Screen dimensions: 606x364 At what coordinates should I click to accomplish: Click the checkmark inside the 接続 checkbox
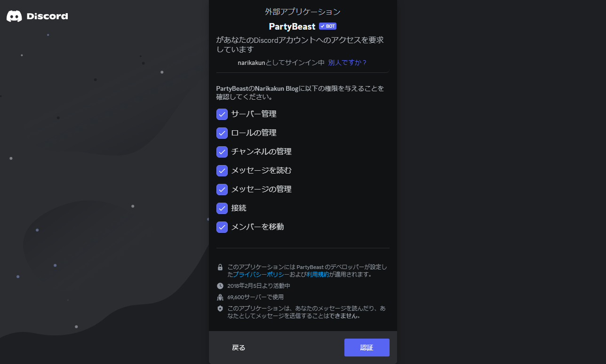(x=222, y=208)
